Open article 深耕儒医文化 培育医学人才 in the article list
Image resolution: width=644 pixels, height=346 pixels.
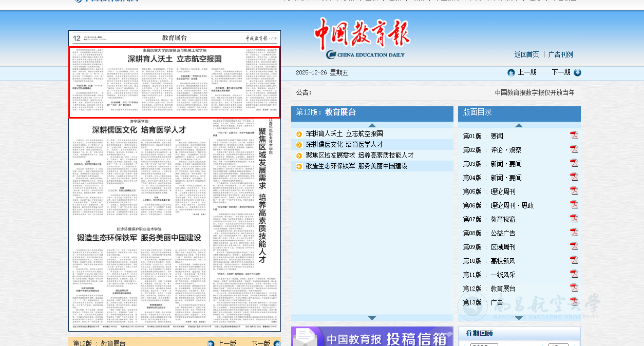click(344, 144)
